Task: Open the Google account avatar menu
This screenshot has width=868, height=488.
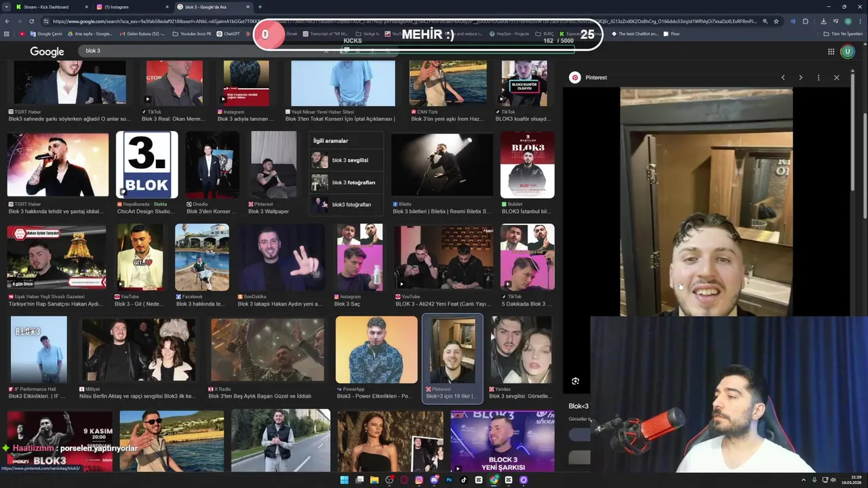Action: pos(847,52)
